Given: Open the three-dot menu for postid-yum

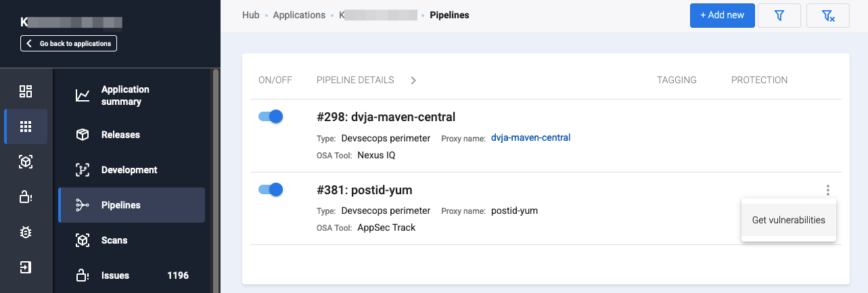Looking at the screenshot, I should pyautogui.click(x=827, y=191).
